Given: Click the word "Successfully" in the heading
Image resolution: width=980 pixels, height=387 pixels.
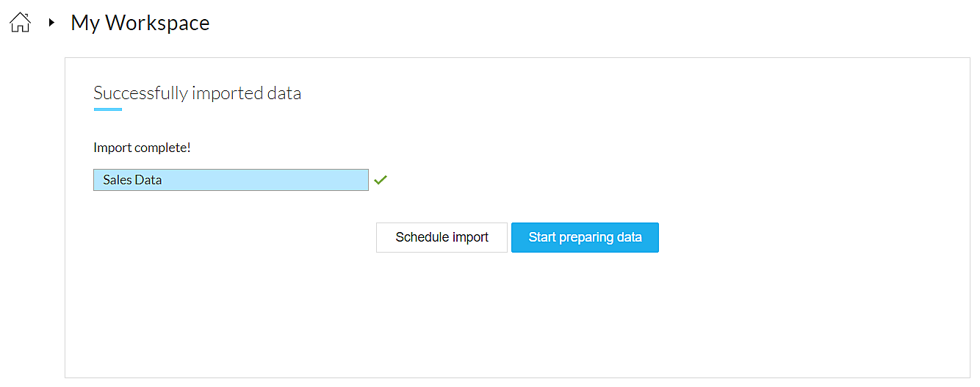Looking at the screenshot, I should coord(140,93).
